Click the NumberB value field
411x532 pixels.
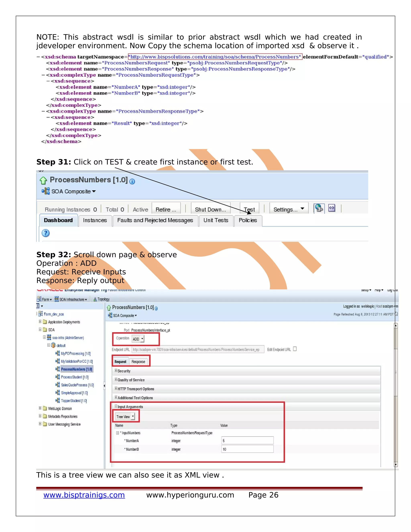[x=247, y=449]
